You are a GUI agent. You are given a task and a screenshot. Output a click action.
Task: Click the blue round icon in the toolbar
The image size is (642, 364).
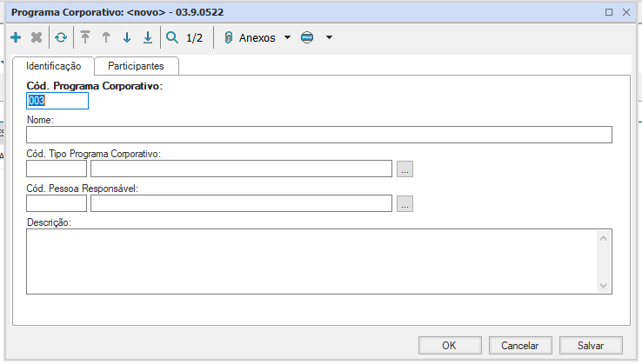pos(306,37)
